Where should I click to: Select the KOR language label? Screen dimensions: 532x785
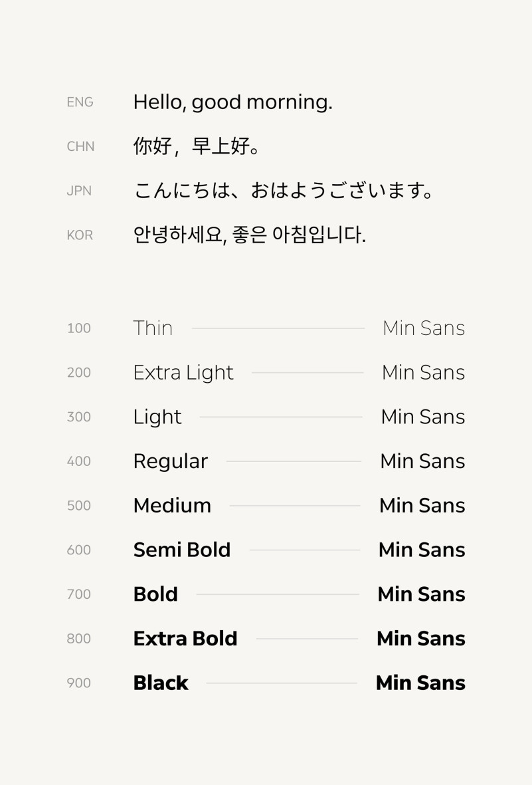pos(80,235)
